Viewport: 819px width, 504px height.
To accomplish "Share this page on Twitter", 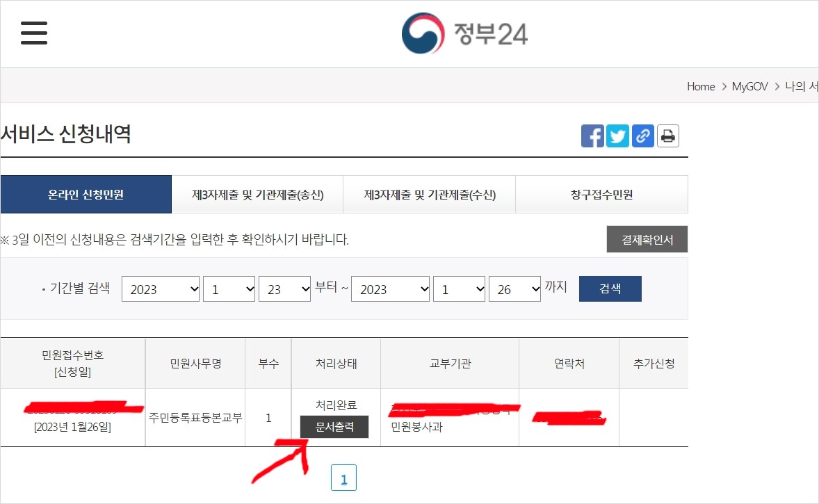I will click(x=617, y=136).
